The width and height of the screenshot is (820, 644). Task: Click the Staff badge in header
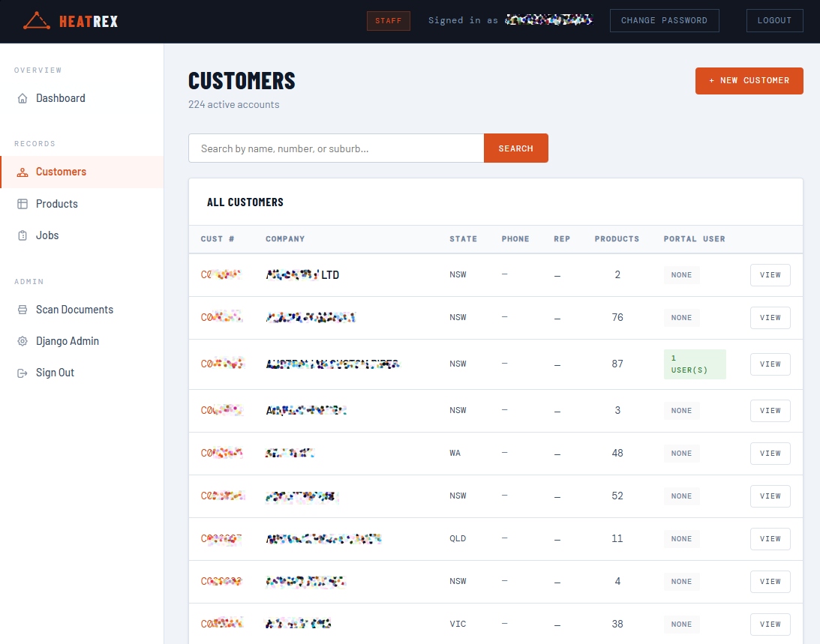(388, 21)
